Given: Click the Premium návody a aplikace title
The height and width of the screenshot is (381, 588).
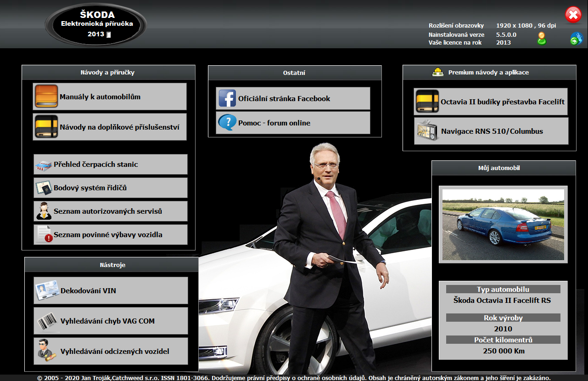Looking at the screenshot, I should pyautogui.click(x=488, y=72).
